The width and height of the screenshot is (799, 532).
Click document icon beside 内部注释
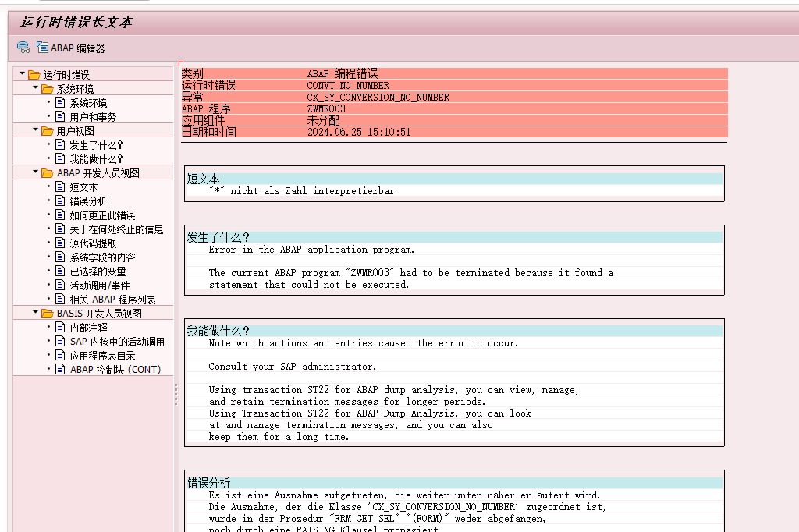(x=60, y=328)
